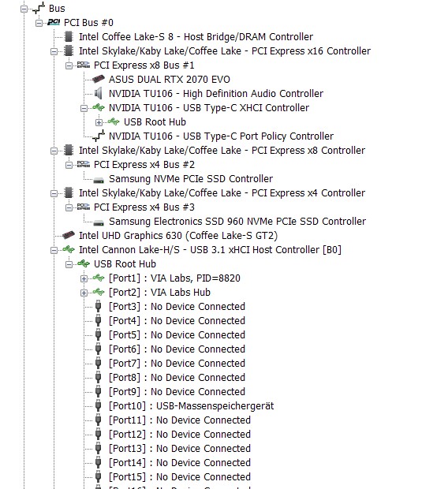Screen dimensions: 448x489
Task: Click the graphics card icon beside ASUS DUAL RTX 2070 EVO
Action: pos(99,80)
